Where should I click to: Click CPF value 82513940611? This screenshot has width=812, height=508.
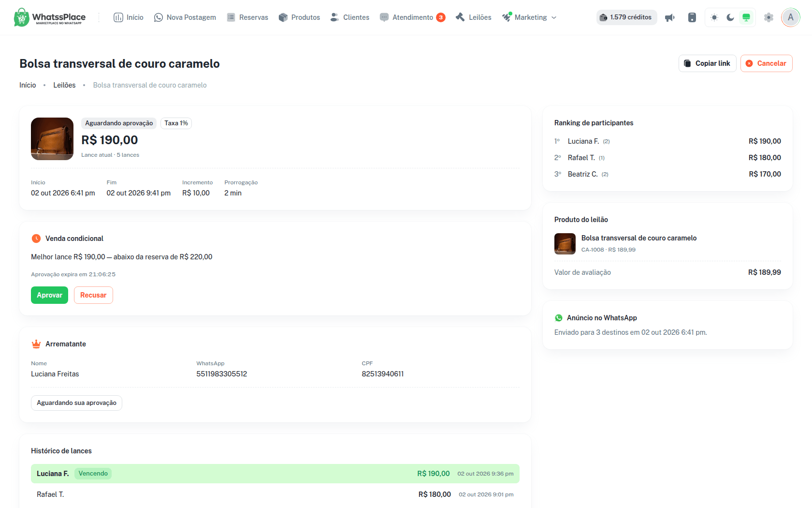(x=383, y=374)
